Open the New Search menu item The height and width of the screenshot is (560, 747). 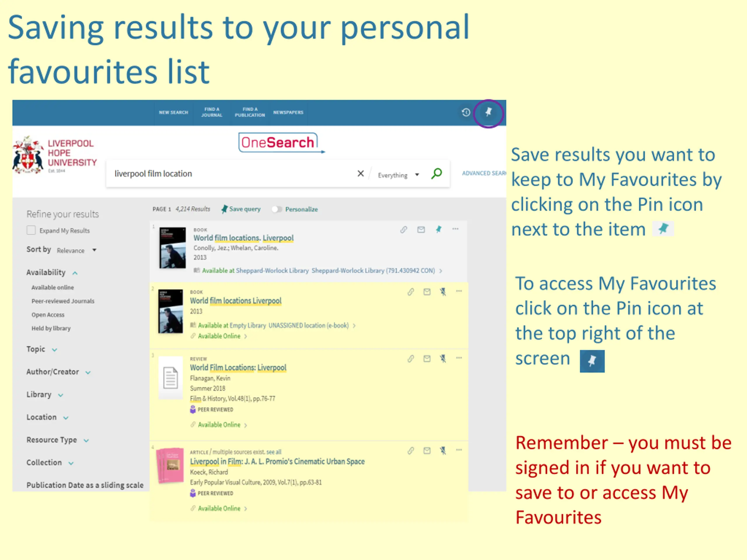[174, 112]
